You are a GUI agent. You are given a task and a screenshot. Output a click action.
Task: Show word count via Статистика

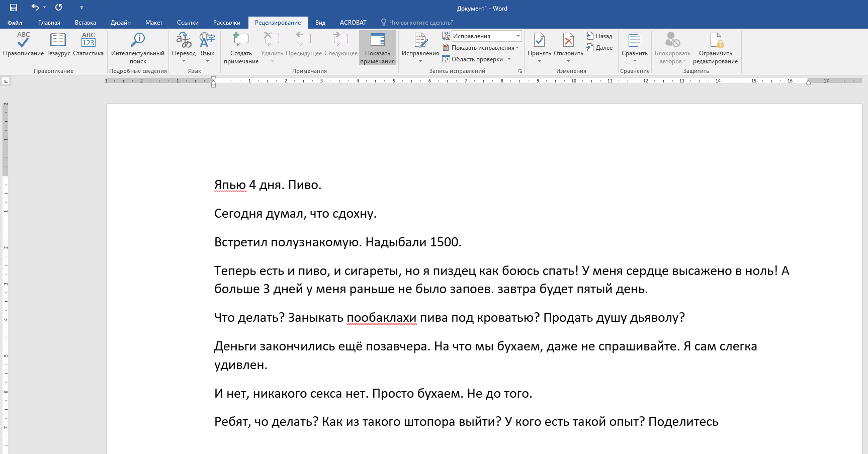[x=88, y=44]
